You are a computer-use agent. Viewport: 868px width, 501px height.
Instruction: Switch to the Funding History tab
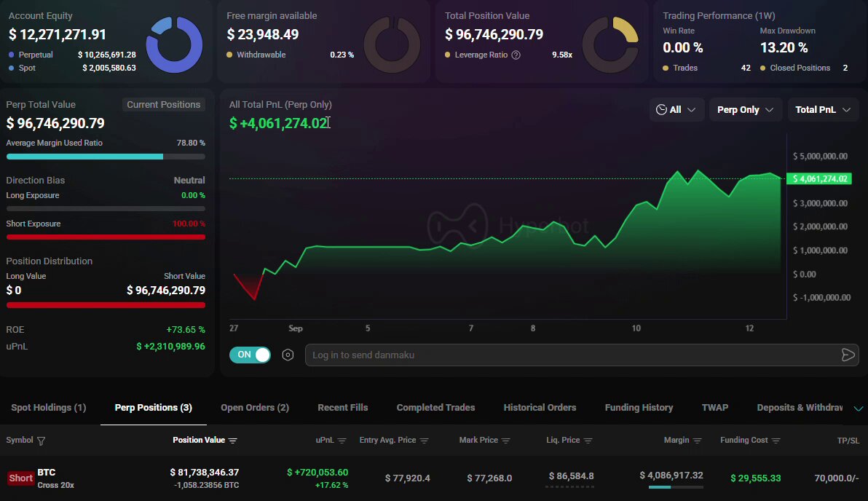point(639,408)
